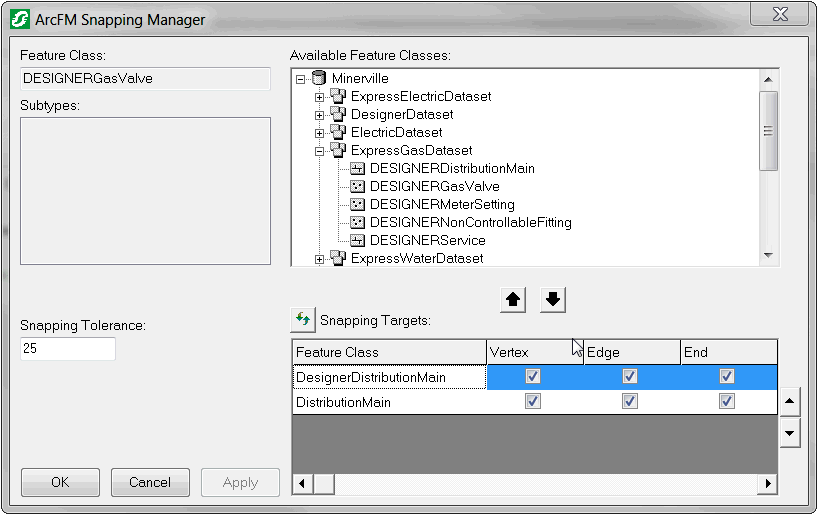Select DESIGNERDistributionMain in the tree
The image size is (818, 515).
(x=452, y=169)
